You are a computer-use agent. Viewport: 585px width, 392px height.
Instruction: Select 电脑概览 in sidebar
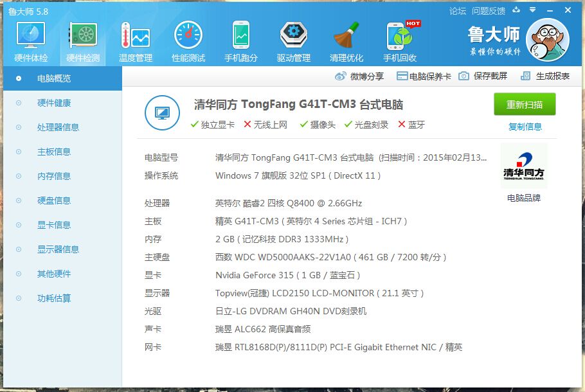click(x=62, y=78)
